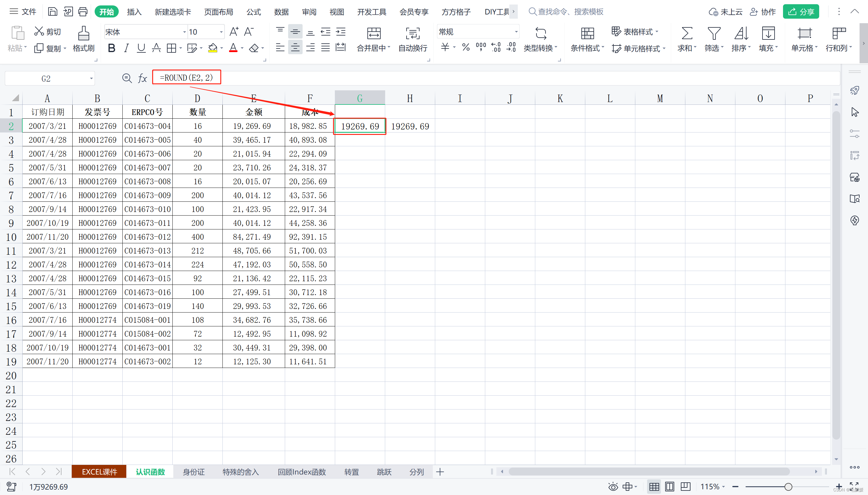Viewport: 868px width, 495px height.
Task: Click the 未上云 cloud status button
Action: pyautogui.click(x=725, y=11)
